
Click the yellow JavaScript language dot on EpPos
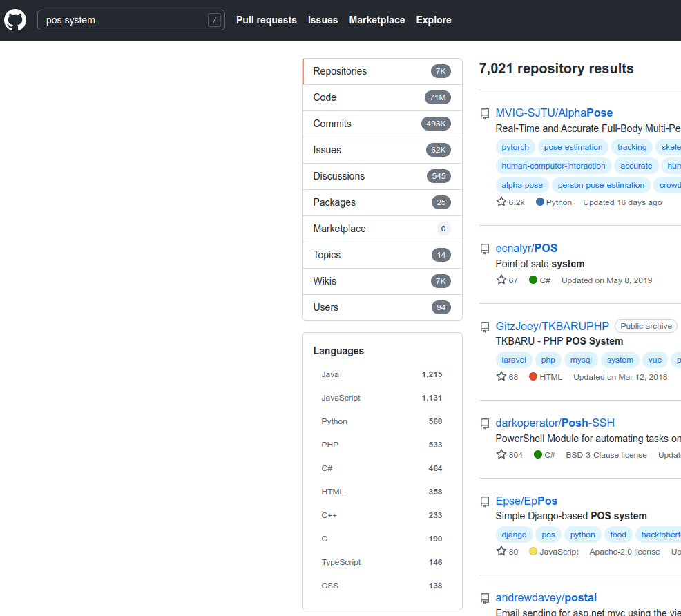(533, 551)
